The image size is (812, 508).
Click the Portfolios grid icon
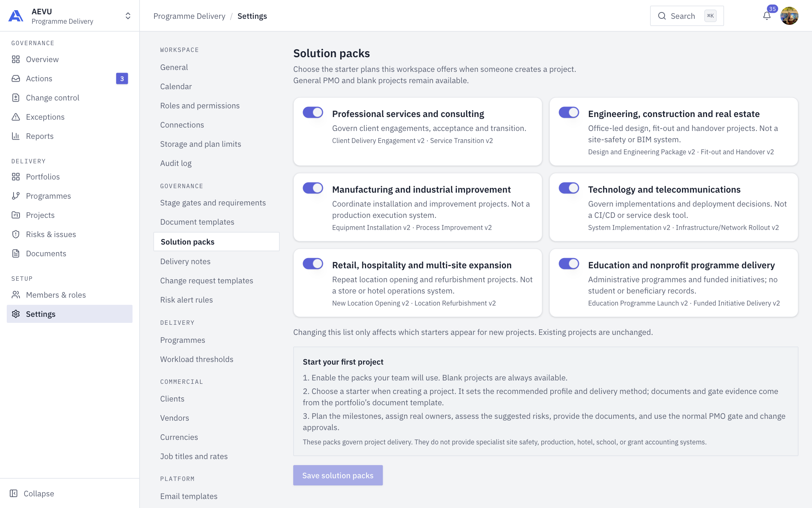pyautogui.click(x=16, y=177)
